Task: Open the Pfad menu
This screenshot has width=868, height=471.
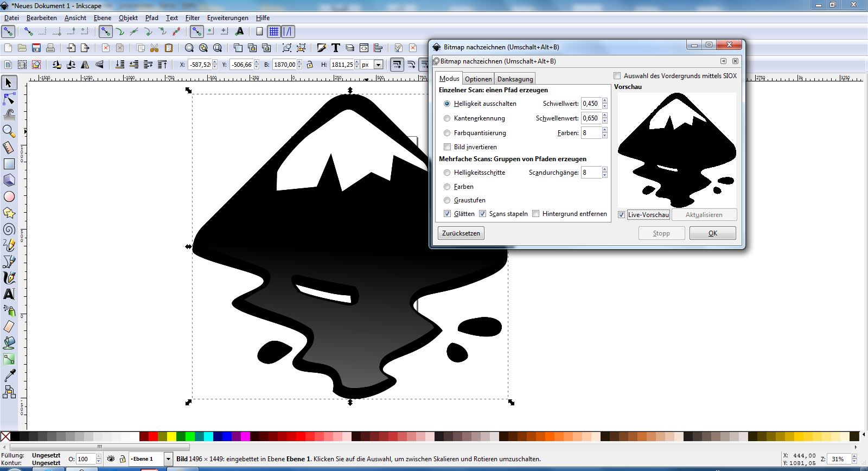Action: coord(151,18)
